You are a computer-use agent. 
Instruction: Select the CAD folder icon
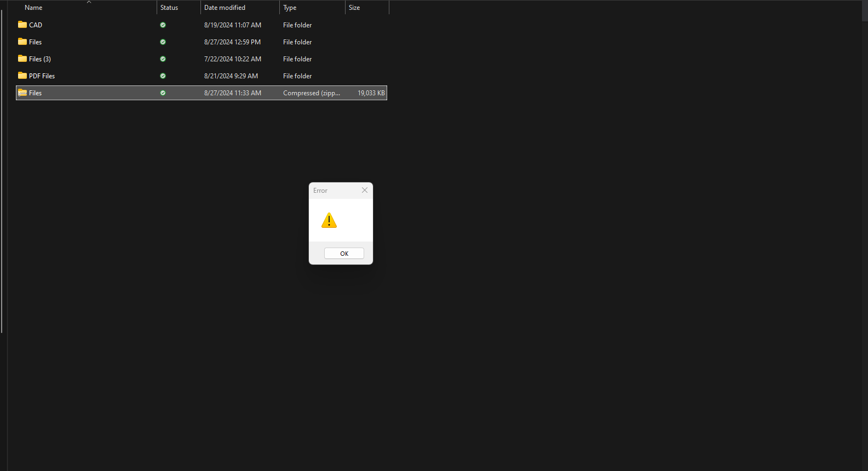(22, 25)
